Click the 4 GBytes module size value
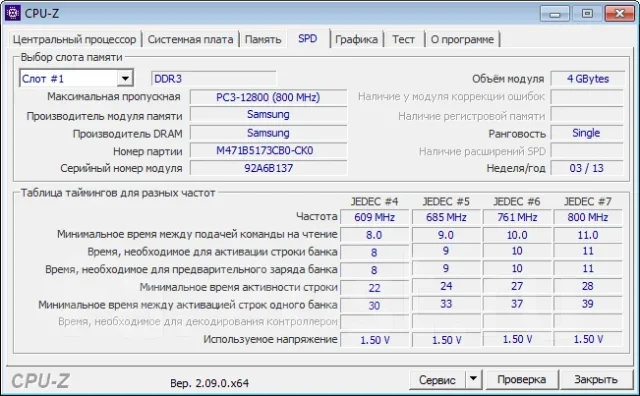 click(x=587, y=79)
